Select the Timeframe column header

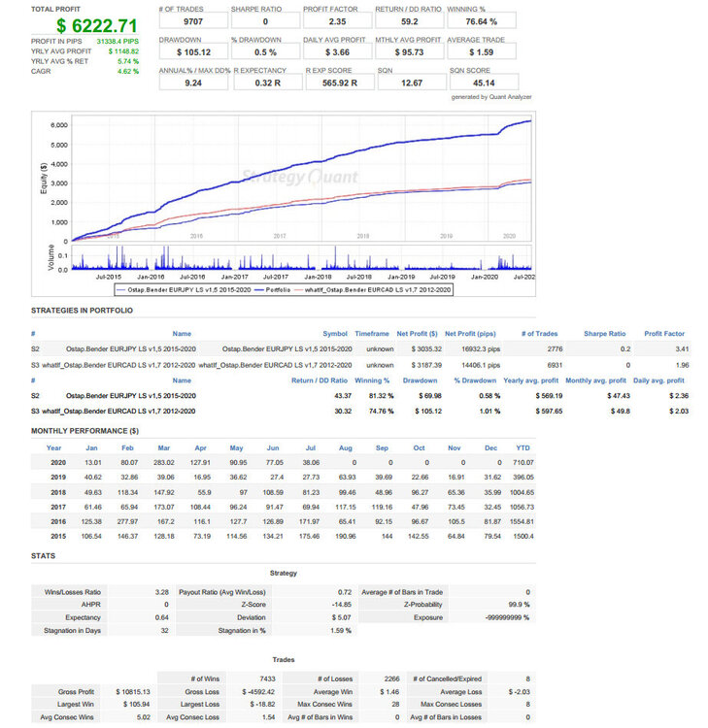pos(372,333)
